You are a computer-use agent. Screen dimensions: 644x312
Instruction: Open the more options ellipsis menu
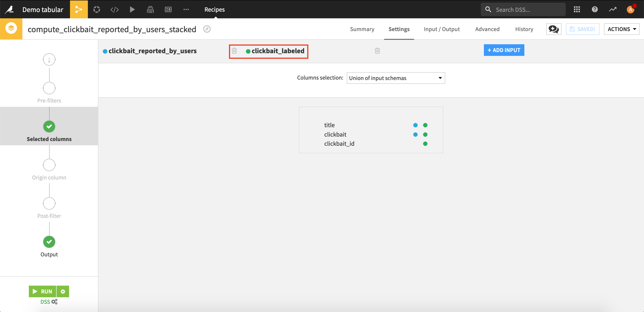point(186,9)
